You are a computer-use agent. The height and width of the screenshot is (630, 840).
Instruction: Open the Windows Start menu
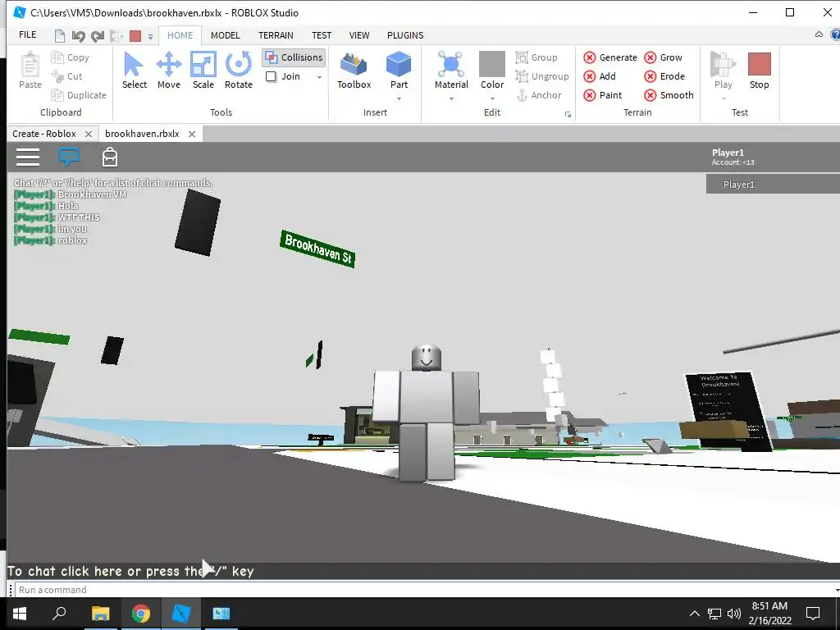tap(20, 614)
